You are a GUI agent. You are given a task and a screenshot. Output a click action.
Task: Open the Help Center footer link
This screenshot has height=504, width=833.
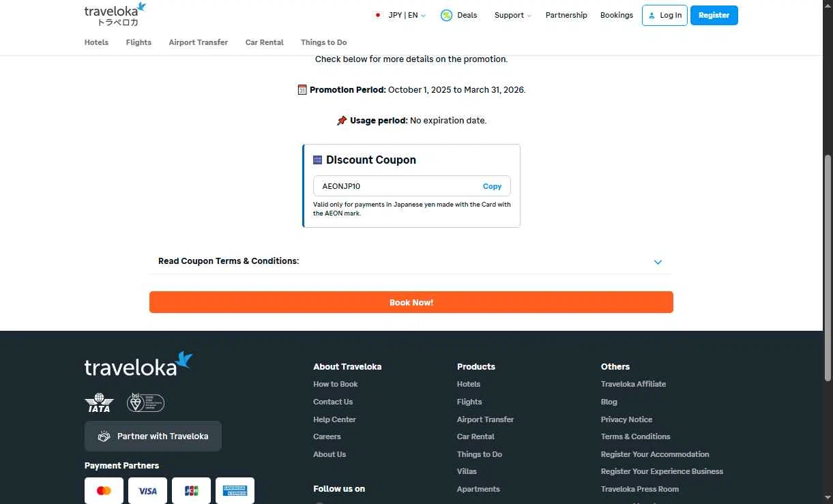334,419
